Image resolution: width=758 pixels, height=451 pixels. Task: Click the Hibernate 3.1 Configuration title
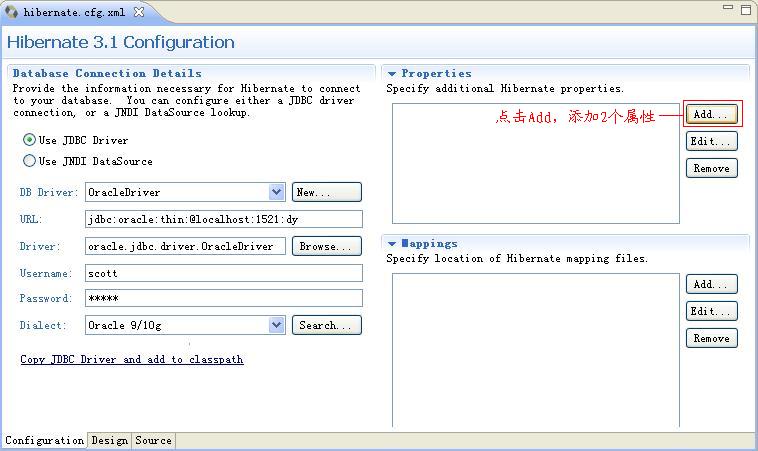pos(121,42)
